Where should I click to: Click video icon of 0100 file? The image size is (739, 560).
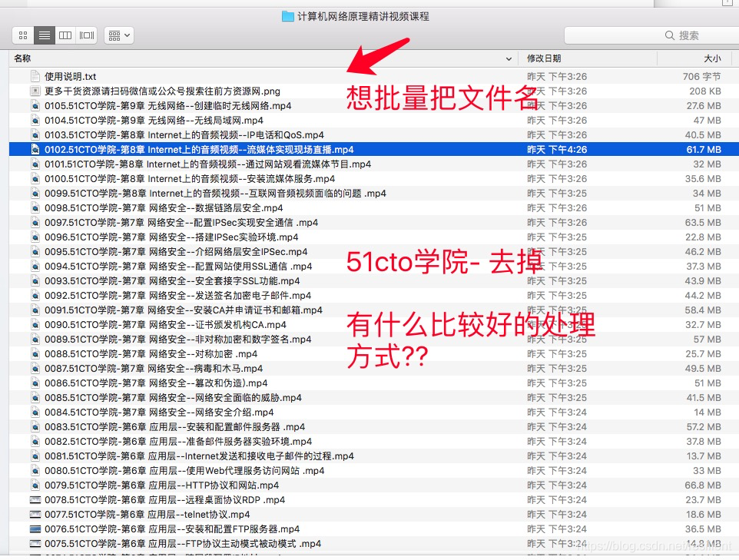pos(35,179)
